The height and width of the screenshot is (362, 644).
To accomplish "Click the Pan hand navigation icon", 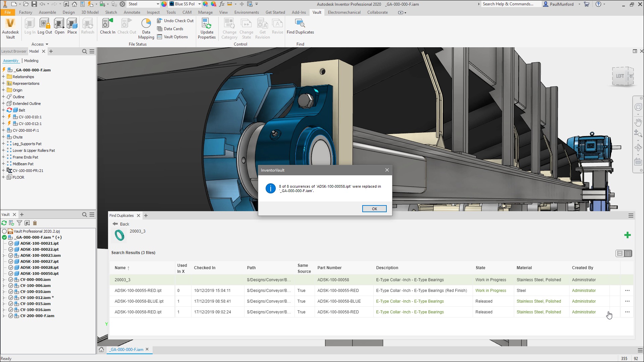I will tap(638, 122).
